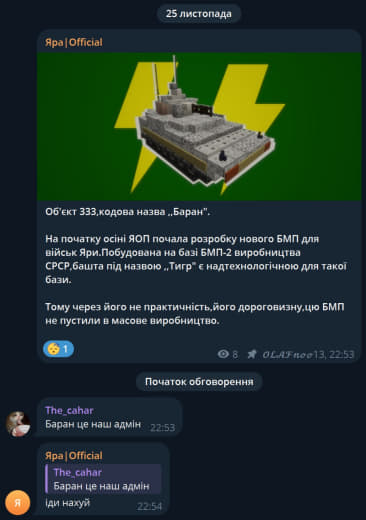Open Яра|Official channel name in post header
Screen dimensions: 366x520
(74, 42)
